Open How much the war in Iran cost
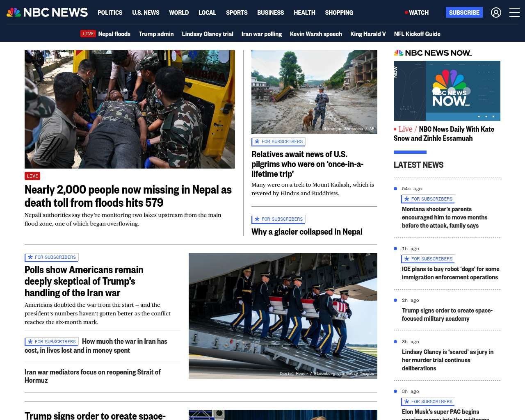Image resolution: width=525 pixels, height=420 pixels. (96, 346)
